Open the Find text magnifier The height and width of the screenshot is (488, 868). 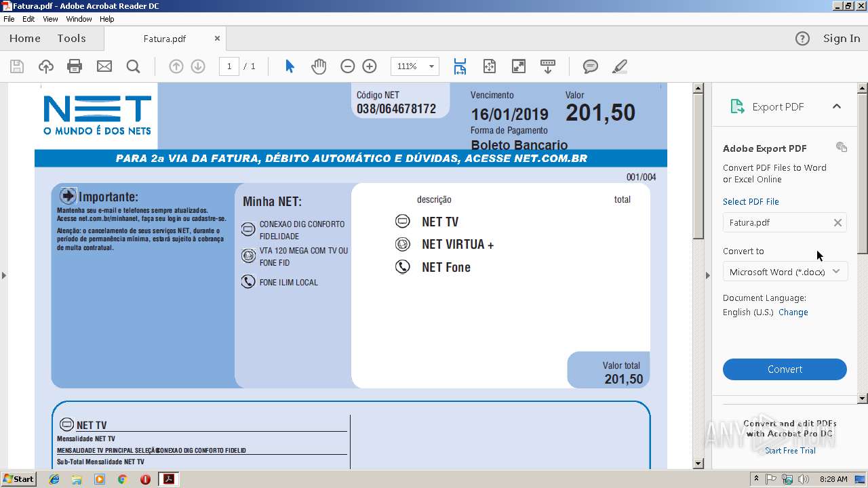point(134,66)
